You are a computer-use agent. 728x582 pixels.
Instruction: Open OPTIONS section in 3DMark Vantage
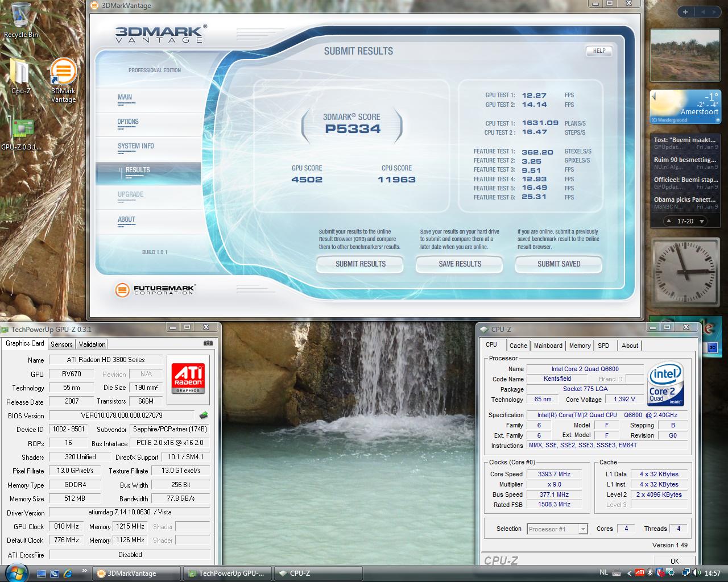tap(128, 122)
